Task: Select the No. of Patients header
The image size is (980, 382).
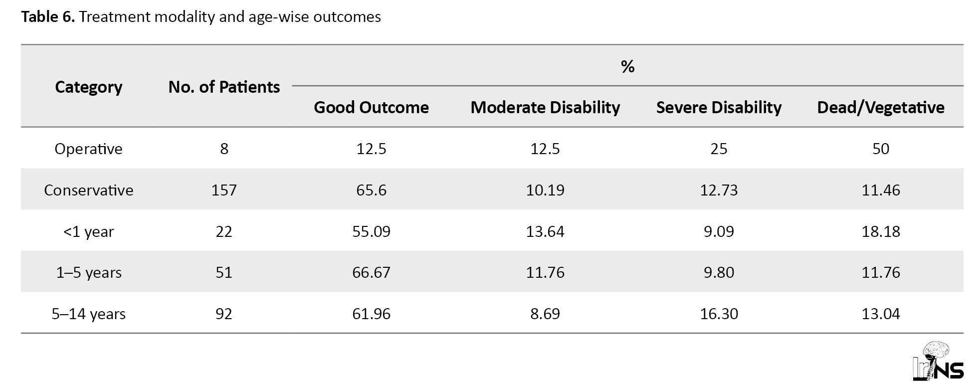Action: (x=224, y=87)
